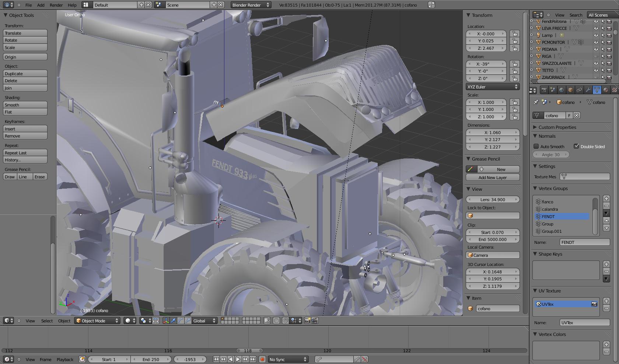Open XYZ Euler rotation mode dropdown

pyautogui.click(x=493, y=87)
